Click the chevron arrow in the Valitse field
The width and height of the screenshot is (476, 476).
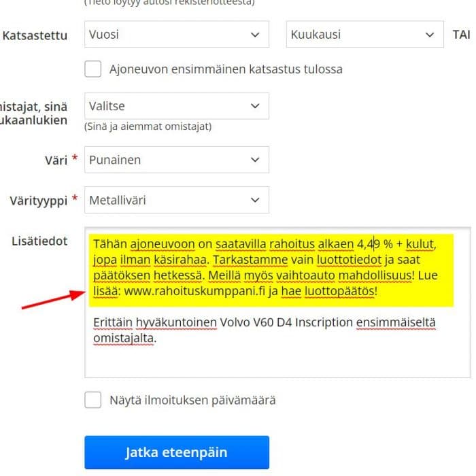(x=255, y=106)
